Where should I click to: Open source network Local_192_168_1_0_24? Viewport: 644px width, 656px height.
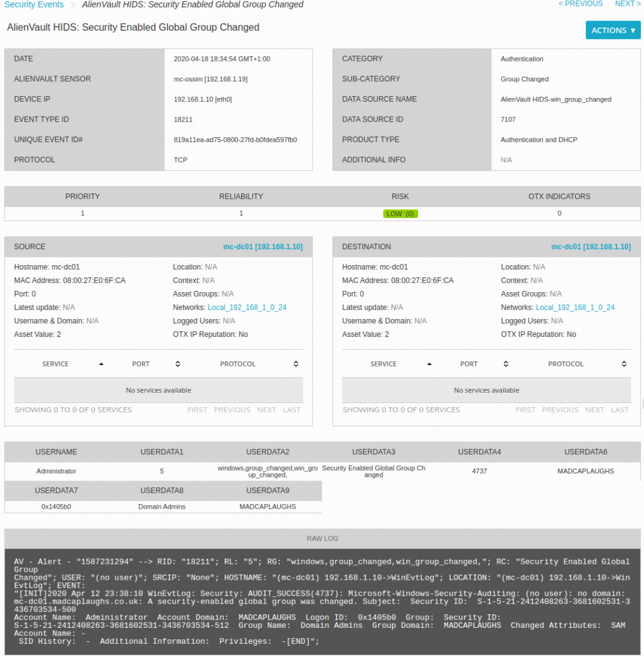pyautogui.click(x=247, y=307)
